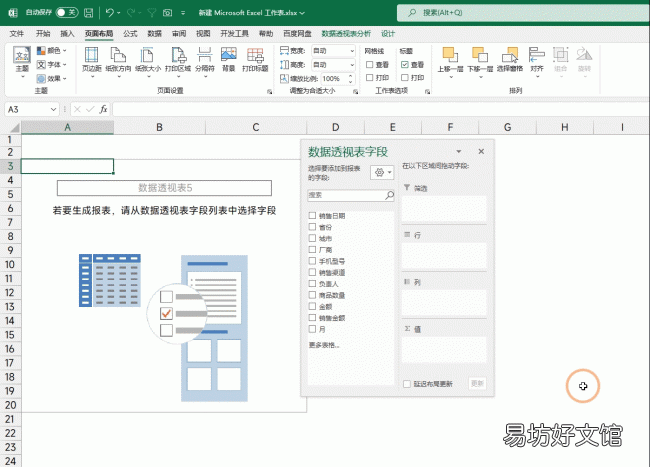Click the 更新 button in field pane
The height and width of the screenshot is (467, 650).
[x=477, y=384]
